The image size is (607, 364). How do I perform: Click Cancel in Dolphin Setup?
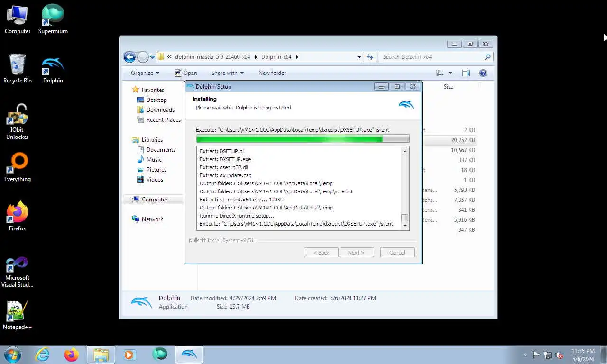pyautogui.click(x=397, y=253)
